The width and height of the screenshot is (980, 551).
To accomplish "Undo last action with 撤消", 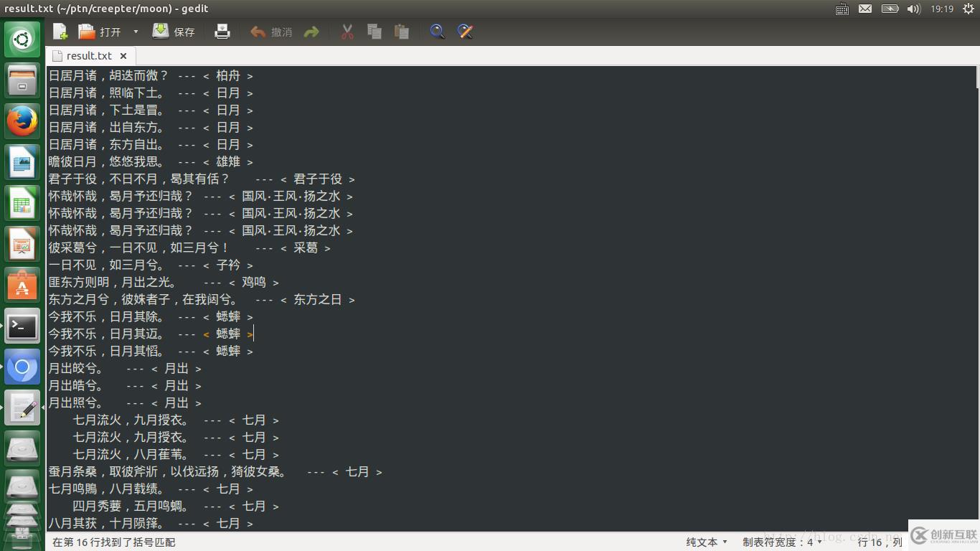I will click(271, 32).
